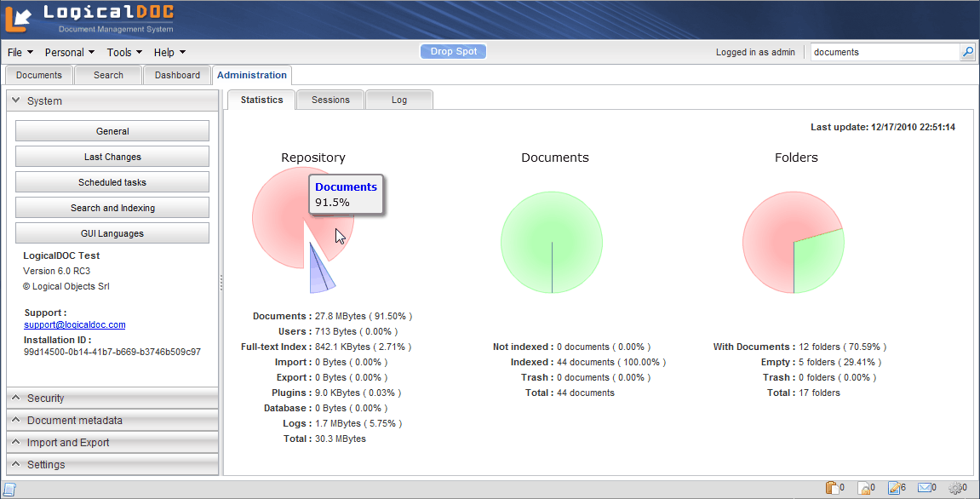980x499 pixels.
Task: Click the locked documents status icon
Action: [863, 488]
